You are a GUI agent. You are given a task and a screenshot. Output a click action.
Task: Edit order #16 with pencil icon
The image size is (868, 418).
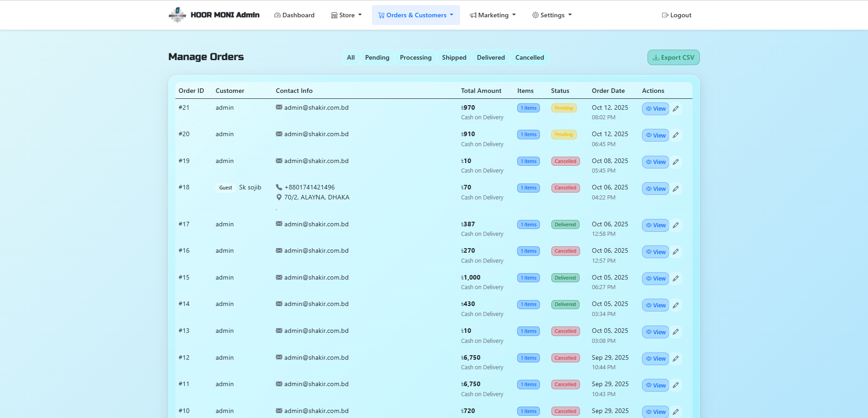tap(676, 252)
